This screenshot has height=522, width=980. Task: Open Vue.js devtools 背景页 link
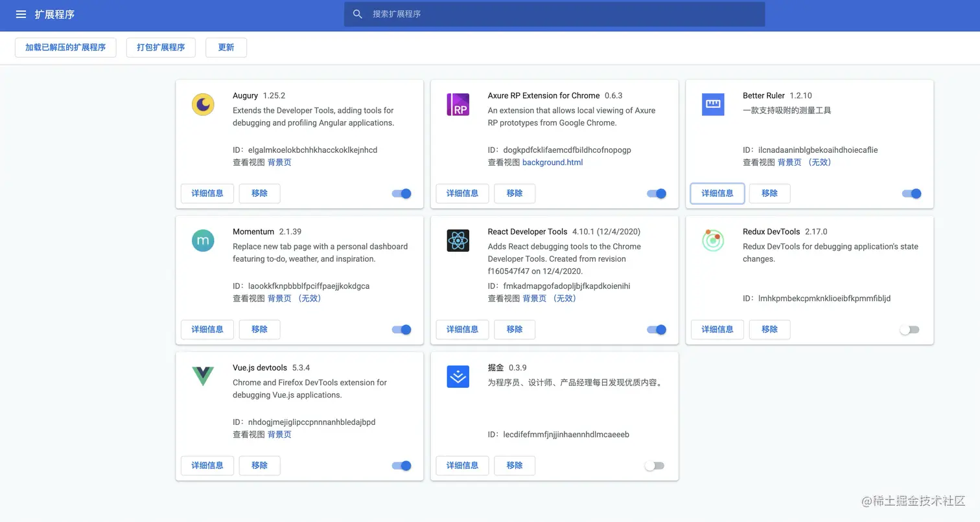(x=279, y=435)
